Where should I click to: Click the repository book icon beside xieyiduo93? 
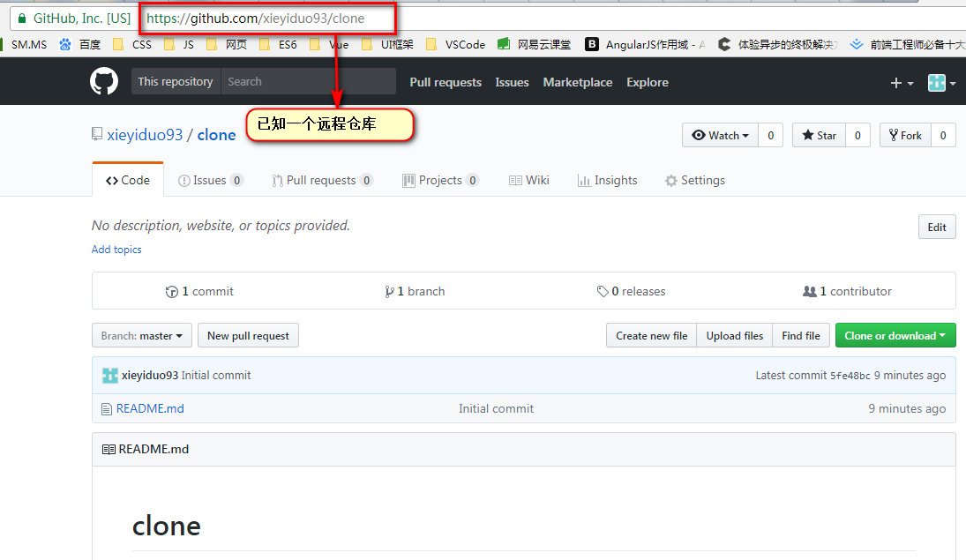[x=97, y=134]
